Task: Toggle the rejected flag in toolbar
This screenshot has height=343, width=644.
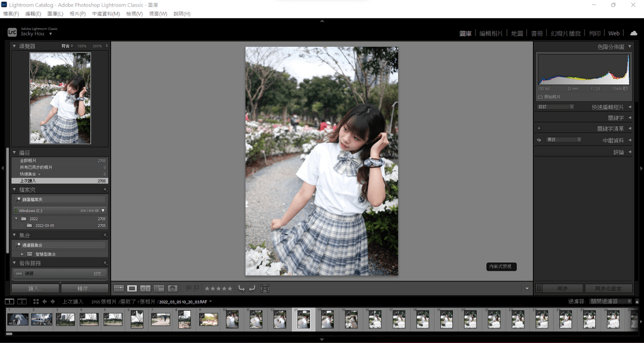Action: click(x=197, y=288)
